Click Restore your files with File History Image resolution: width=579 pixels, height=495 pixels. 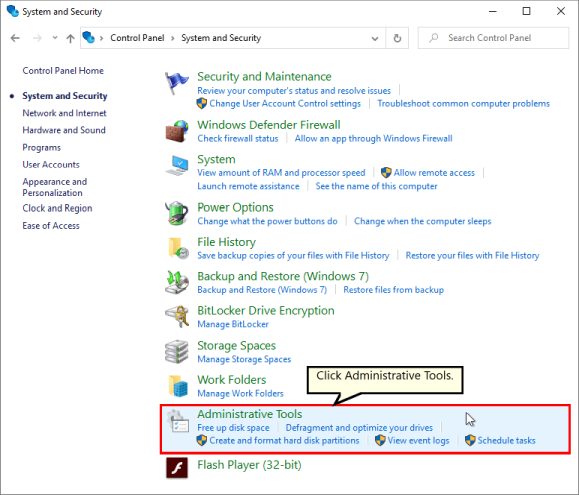point(472,255)
